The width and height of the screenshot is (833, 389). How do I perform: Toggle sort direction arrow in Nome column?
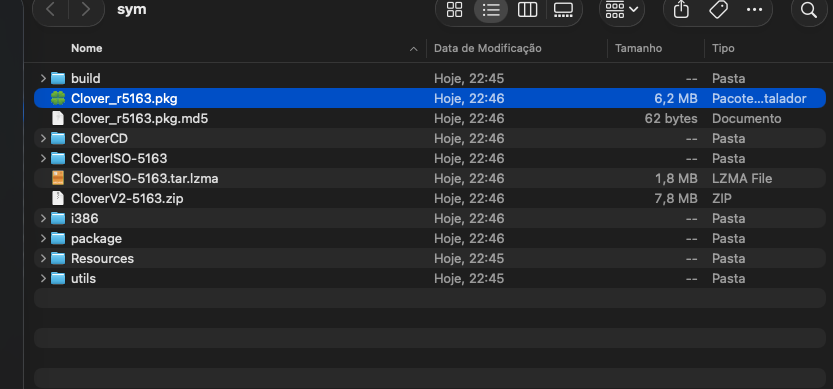coord(413,49)
